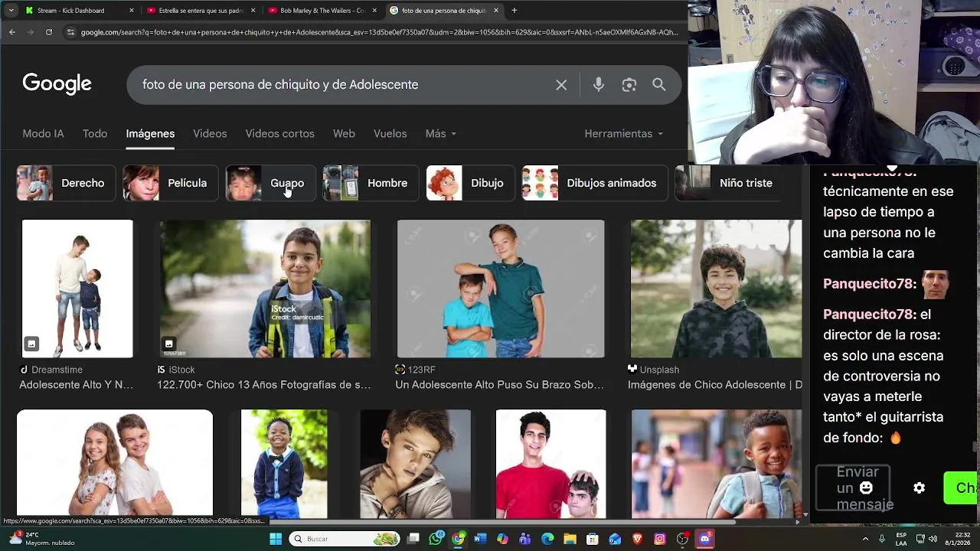Filter images by Niño triste chip
Image resolution: width=980 pixels, height=551 pixels.
[x=729, y=183]
